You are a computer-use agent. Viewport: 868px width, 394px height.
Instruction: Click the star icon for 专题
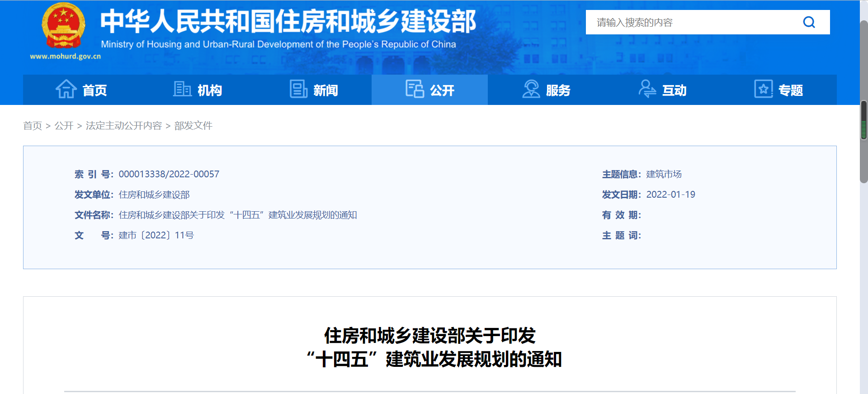click(x=764, y=89)
